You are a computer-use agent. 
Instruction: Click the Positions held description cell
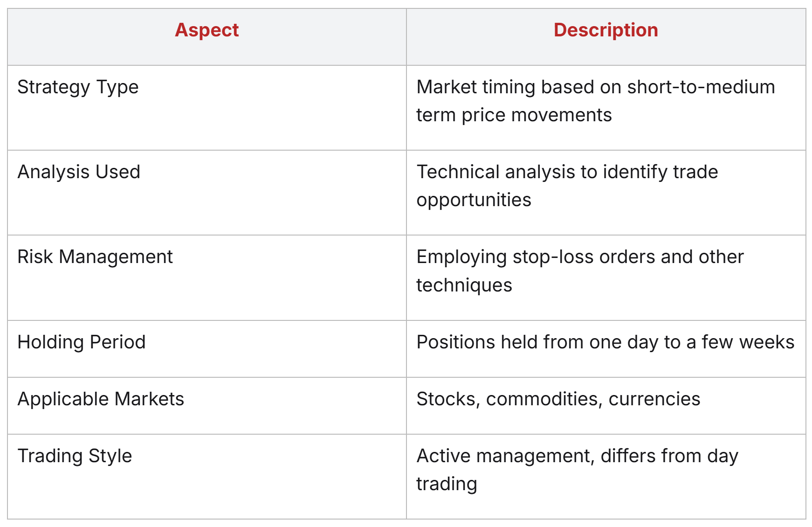(x=606, y=349)
